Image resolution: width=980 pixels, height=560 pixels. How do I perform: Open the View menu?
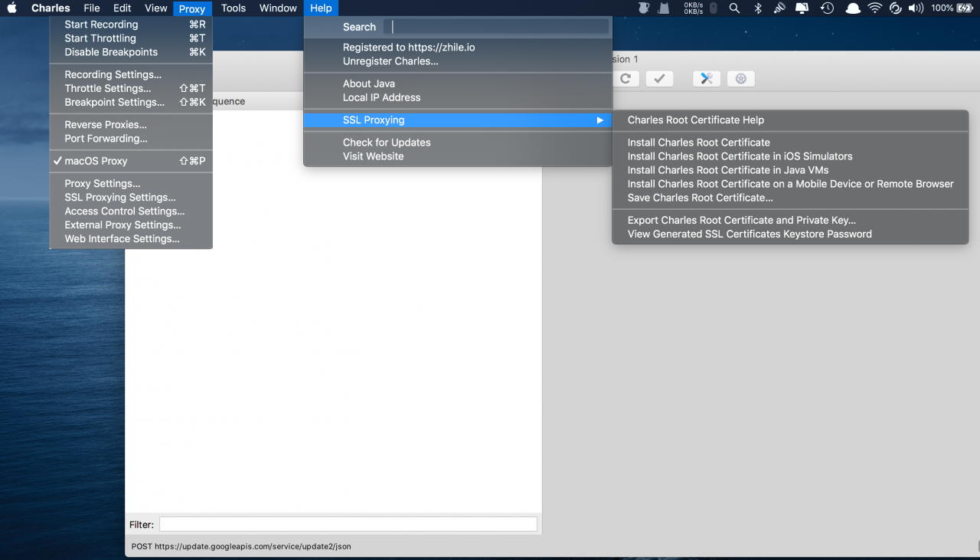[156, 8]
